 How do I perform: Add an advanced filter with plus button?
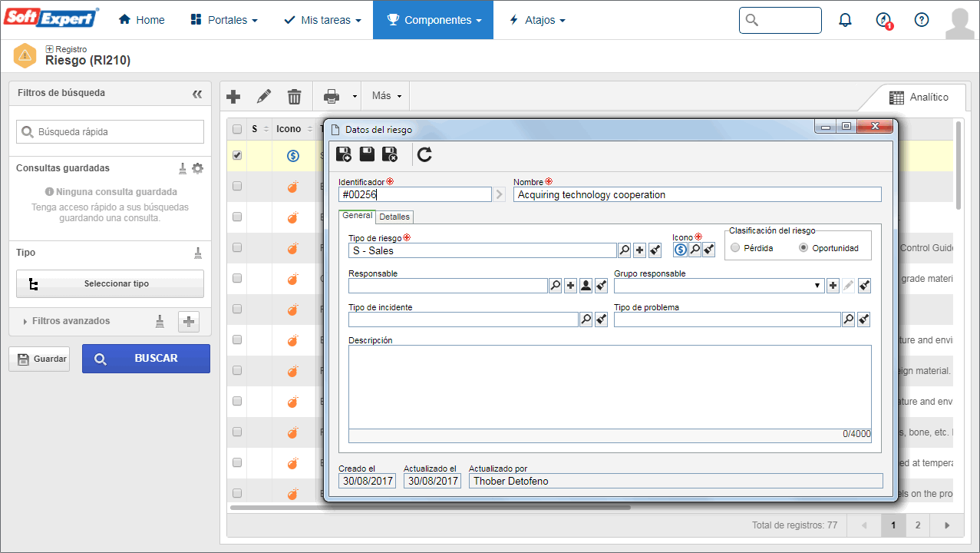tap(189, 322)
